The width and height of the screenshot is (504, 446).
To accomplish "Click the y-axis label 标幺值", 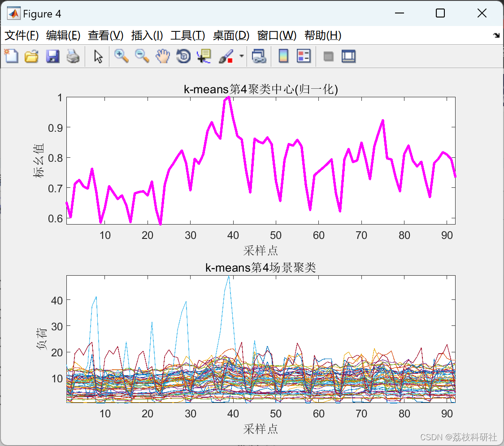I will click(x=38, y=160).
